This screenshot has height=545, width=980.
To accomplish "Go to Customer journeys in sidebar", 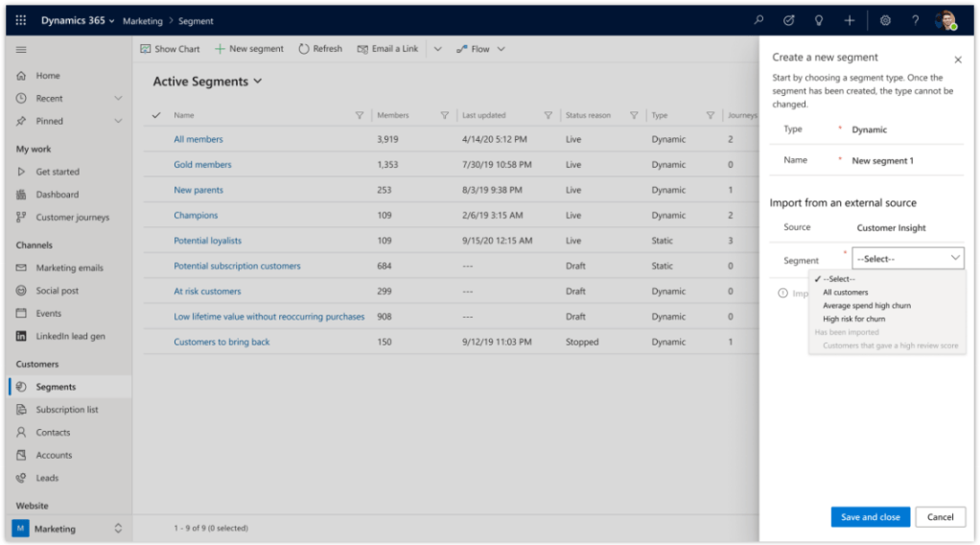I will 72,218.
